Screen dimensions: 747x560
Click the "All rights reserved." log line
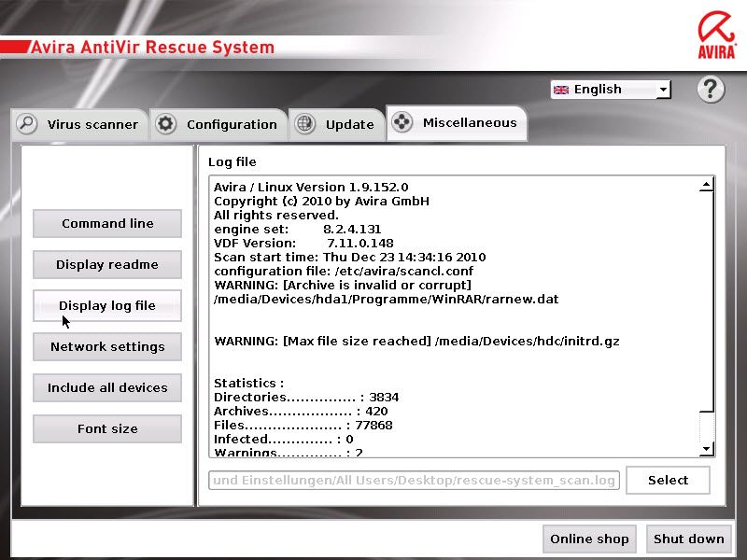click(x=275, y=215)
